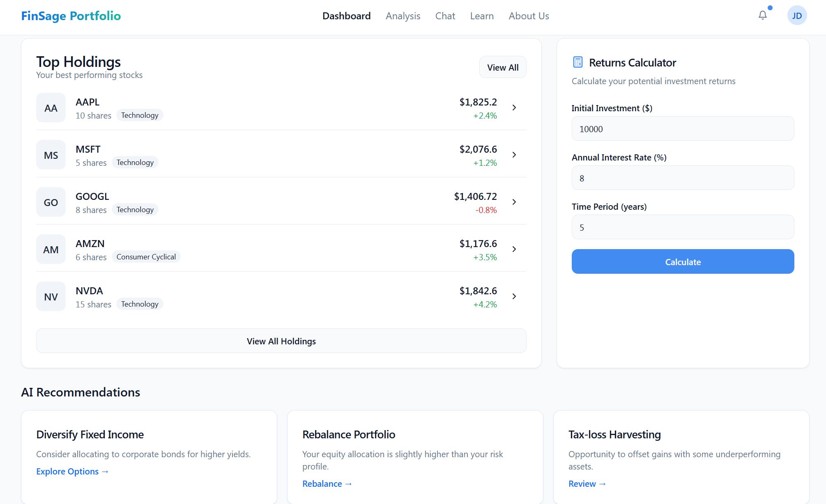Go to the Learn nav tab
The height and width of the screenshot is (504, 826).
(x=481, y=16)
